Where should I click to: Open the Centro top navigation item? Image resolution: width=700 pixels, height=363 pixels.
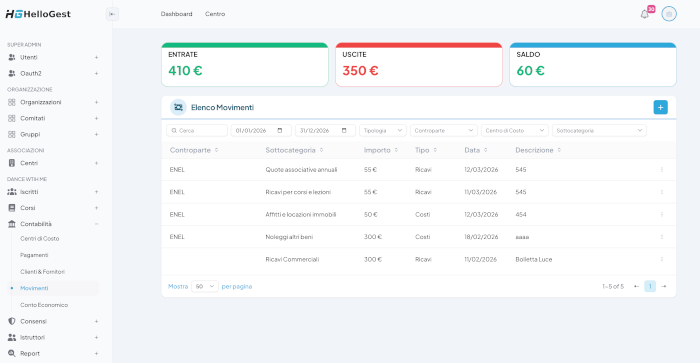pyautogui.click(x=215, y=14)
